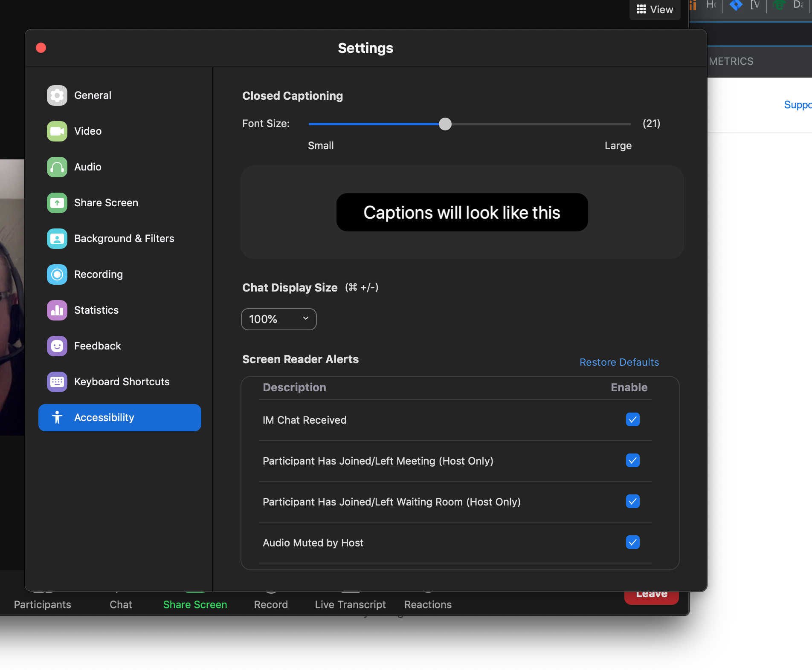This screenshot has width=812, height=670.
Task: Open Background & Filters icon
Action: click(x=57, y=239)
